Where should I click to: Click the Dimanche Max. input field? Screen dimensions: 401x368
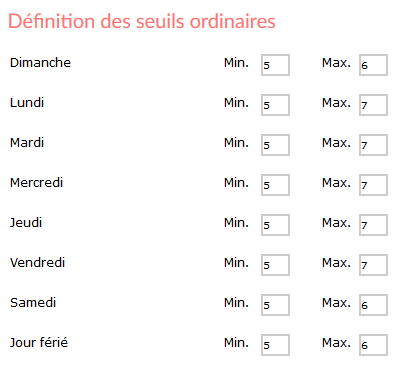coord(373,65)
